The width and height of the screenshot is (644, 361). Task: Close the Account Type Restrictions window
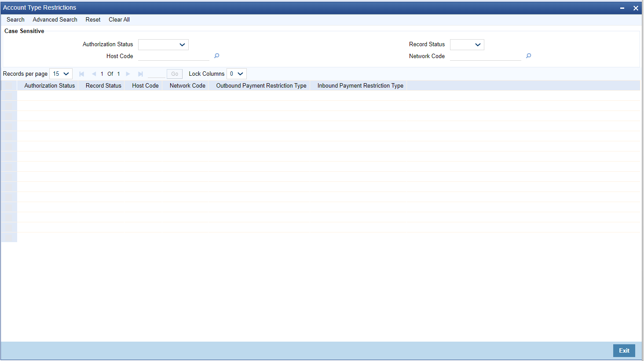[636, 8]
